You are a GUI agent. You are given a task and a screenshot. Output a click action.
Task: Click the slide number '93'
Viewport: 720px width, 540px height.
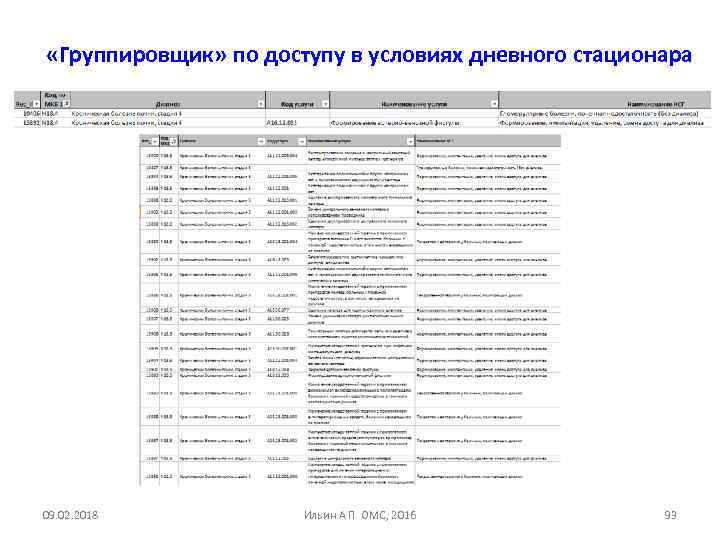point(670,515)
